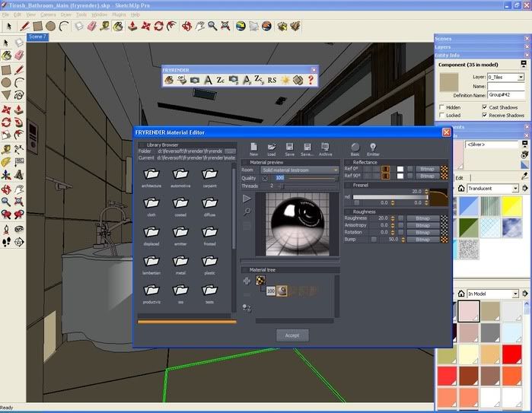Select the Emitter lightbulb icon
The height and width of the screenshot is (413, 532).
point(374,148)
